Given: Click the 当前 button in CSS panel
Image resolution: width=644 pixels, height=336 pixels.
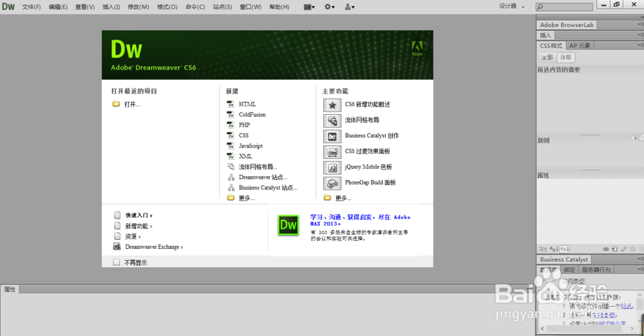Looking at the screenshot, I should tap(565, 57).
